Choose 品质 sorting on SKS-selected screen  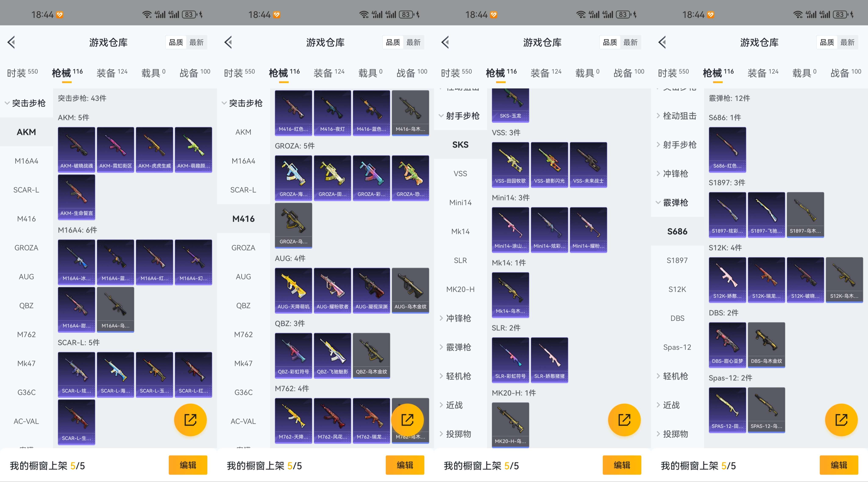[610, 42]
